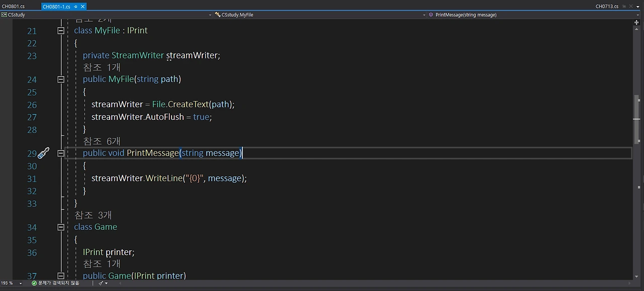
Task: Collapse the class Game block
Action: click(61, 227)
